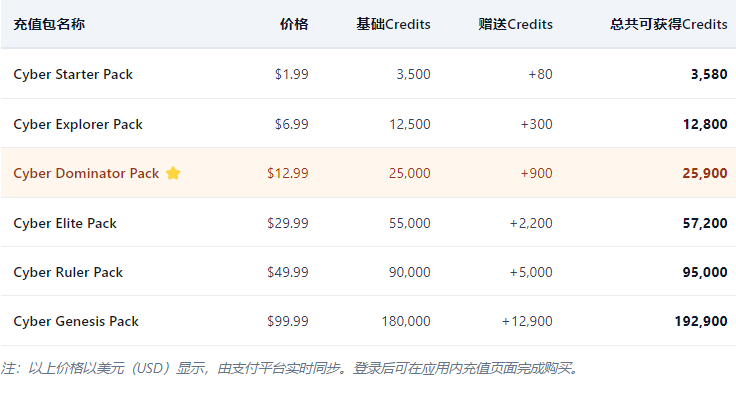Click the 25,900 total credits value
This screenshot has height=393, width=736.
pyautogui.click(x=705, y=173)
